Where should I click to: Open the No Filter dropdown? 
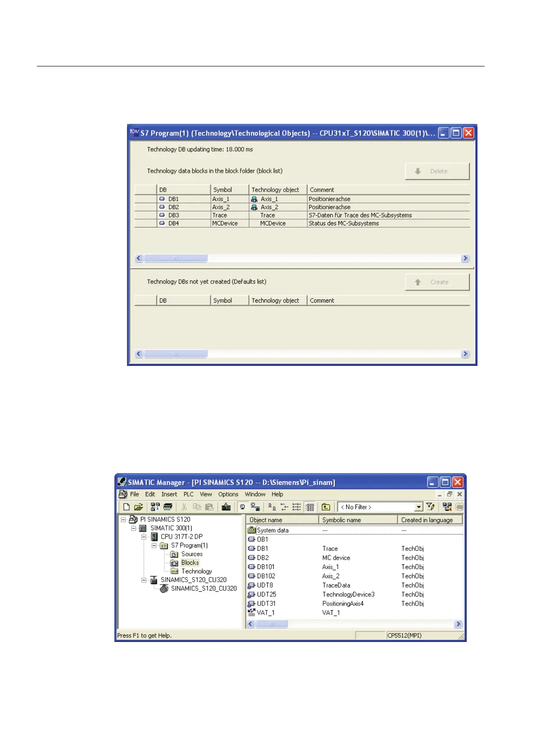tap(418, 507)
